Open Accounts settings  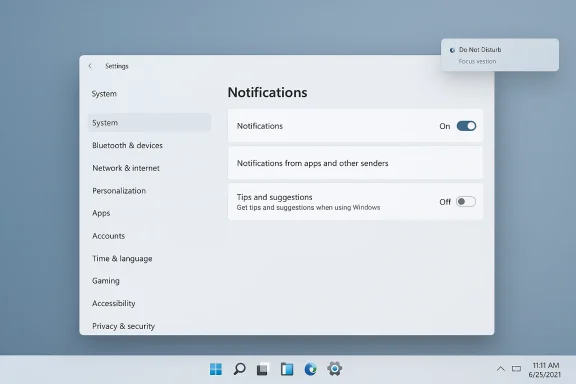108,236
